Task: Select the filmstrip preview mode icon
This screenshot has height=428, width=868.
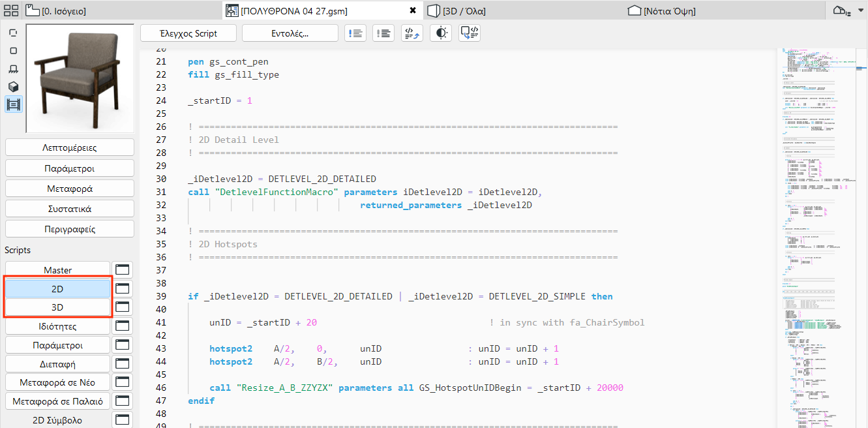Action: tap(13, 104)
